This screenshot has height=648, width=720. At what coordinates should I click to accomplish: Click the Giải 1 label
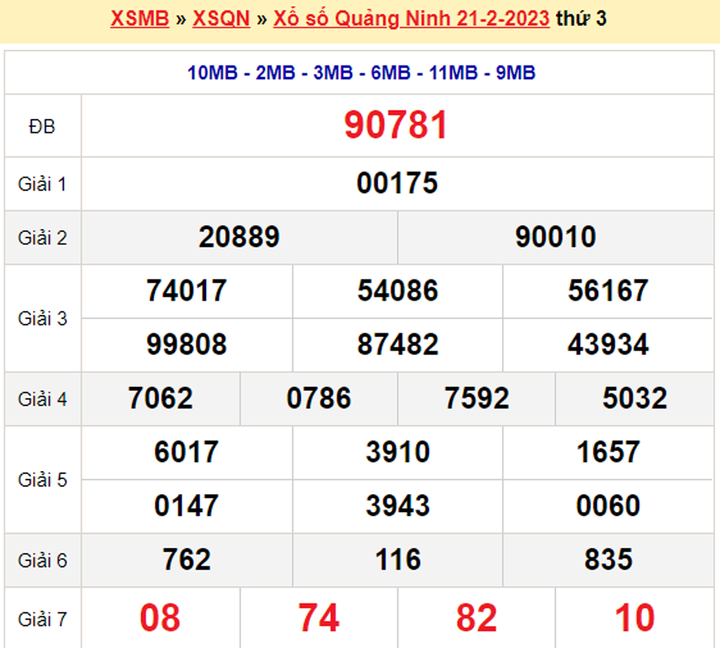point(42,184)
